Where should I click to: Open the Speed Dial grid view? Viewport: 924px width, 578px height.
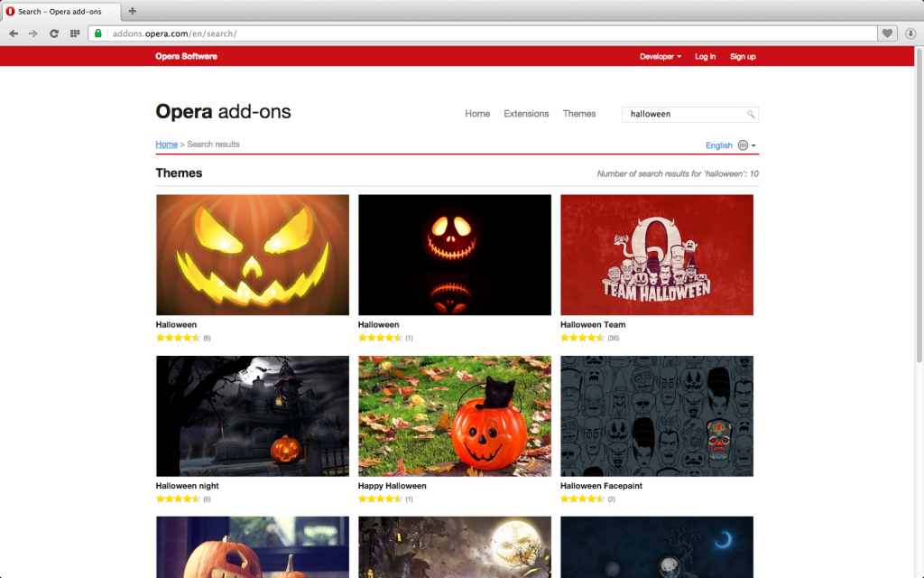[x=75, y=33]
